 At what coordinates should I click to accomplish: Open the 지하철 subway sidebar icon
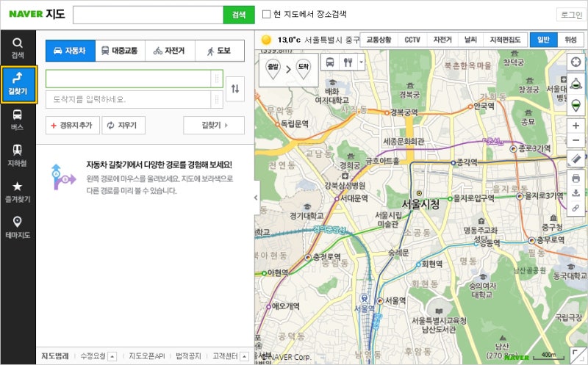pyautogui.click(x=17, y=156)
